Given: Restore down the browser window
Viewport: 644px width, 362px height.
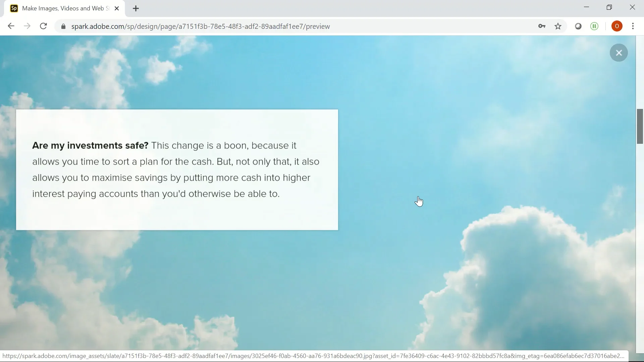Looking at the screenshot, I should pyautogui.click(x=609, y=7).
